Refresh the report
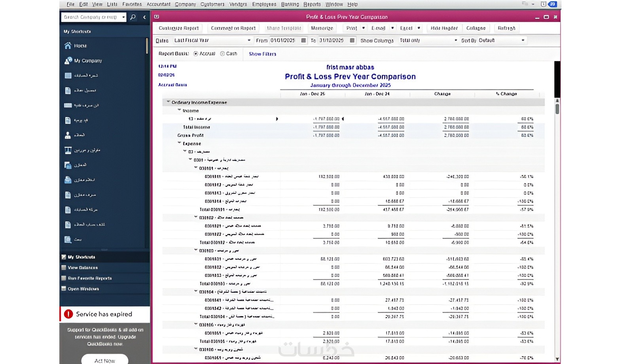 point(506,28)
